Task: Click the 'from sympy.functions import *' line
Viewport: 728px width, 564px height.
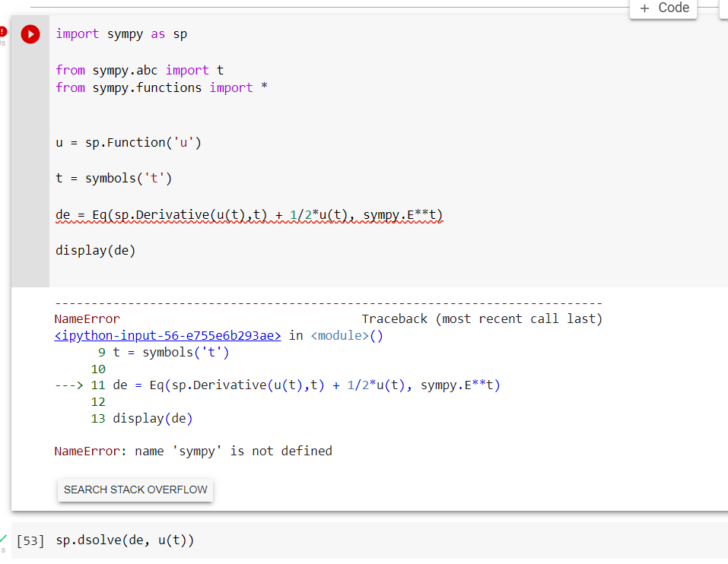Action: click(x=161, y=87)
